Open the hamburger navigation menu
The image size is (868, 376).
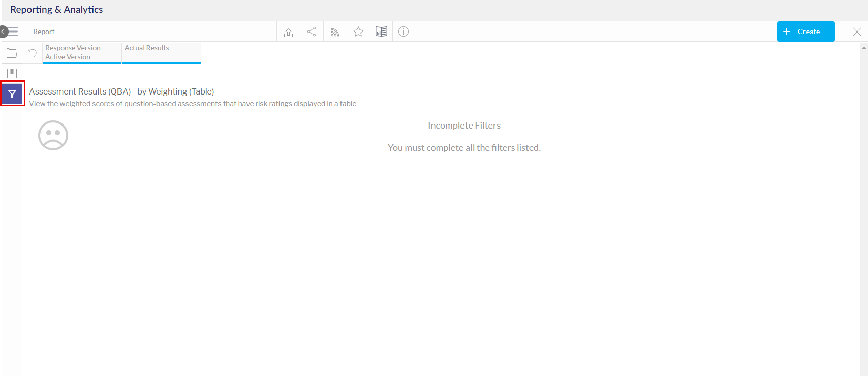14,32
